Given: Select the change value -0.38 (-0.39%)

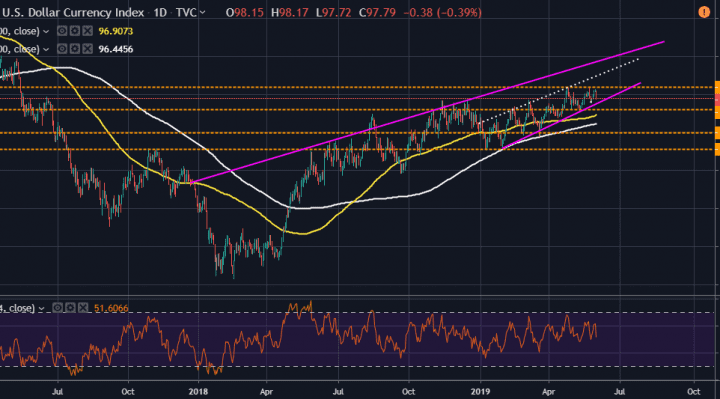Looking at the screenshot, I should click(443, 12).
